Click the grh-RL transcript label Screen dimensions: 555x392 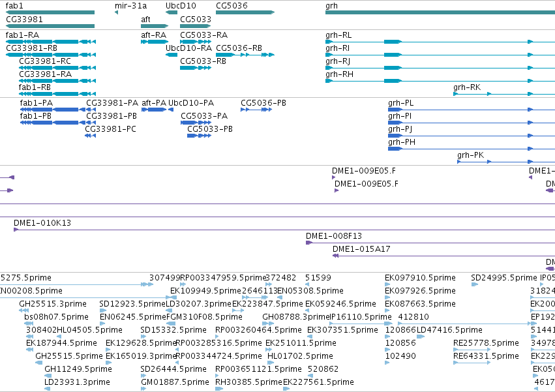coord(338,35)
